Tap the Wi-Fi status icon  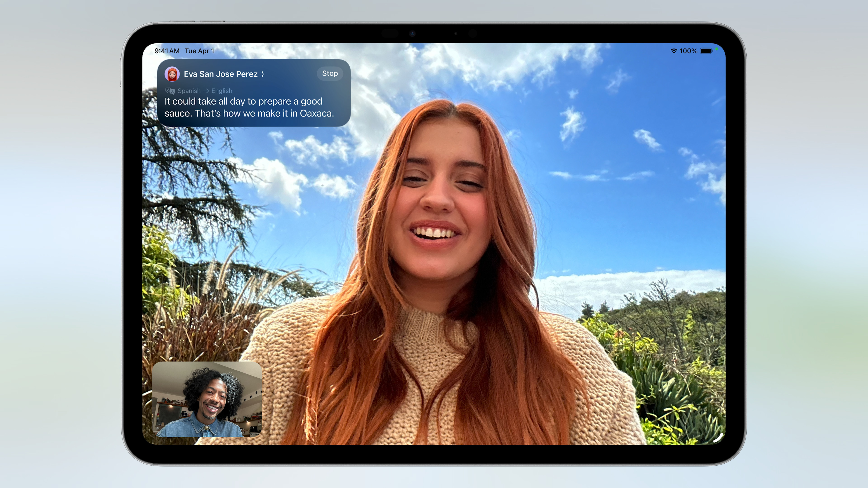[674, 51]
